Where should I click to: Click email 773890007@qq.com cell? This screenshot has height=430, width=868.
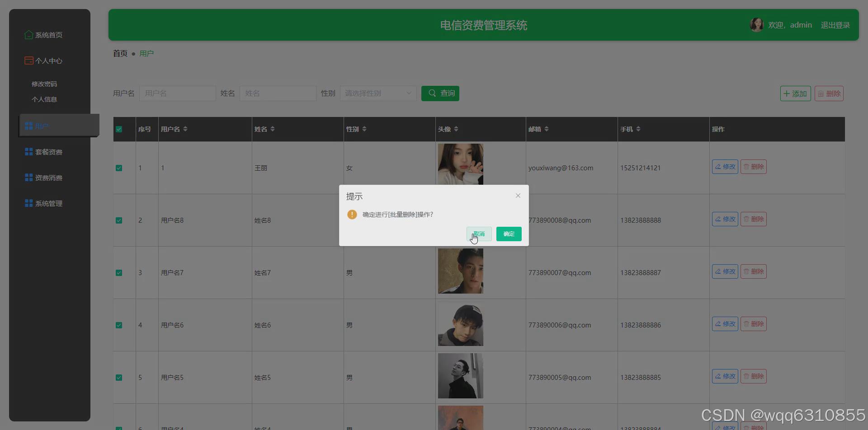click(560, 273)
